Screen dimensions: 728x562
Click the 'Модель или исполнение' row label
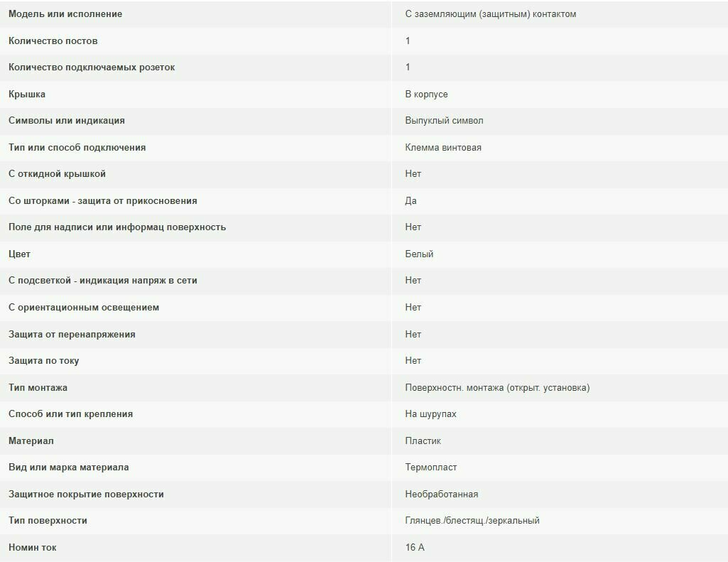[65, 14]
